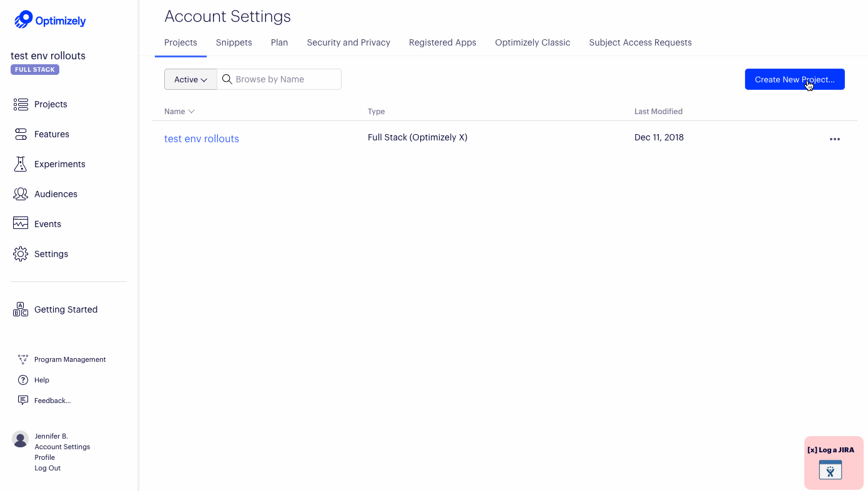Viewport: 868px width, 491px height.
Task: Focus the Browse by Name search field
Action: [279, 79]
